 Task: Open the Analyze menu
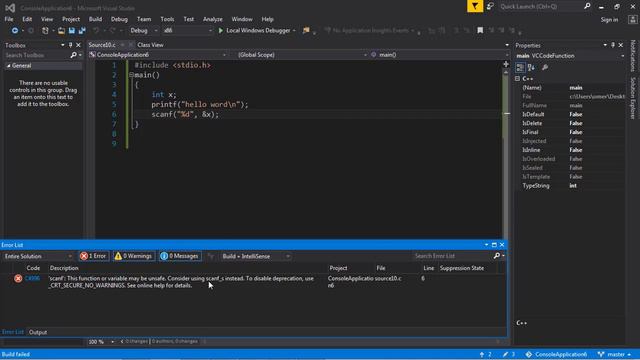(x=213, y=19)
